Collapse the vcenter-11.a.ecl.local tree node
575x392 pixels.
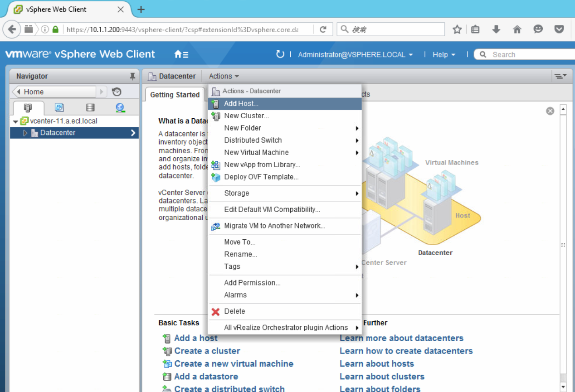pyautogui.click(x=16, y=121)
